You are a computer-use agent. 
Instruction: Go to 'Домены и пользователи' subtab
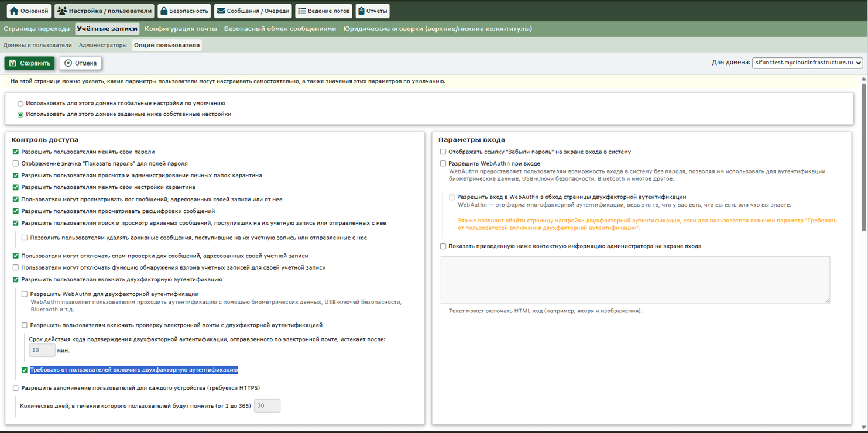click(x=37, y=45)
